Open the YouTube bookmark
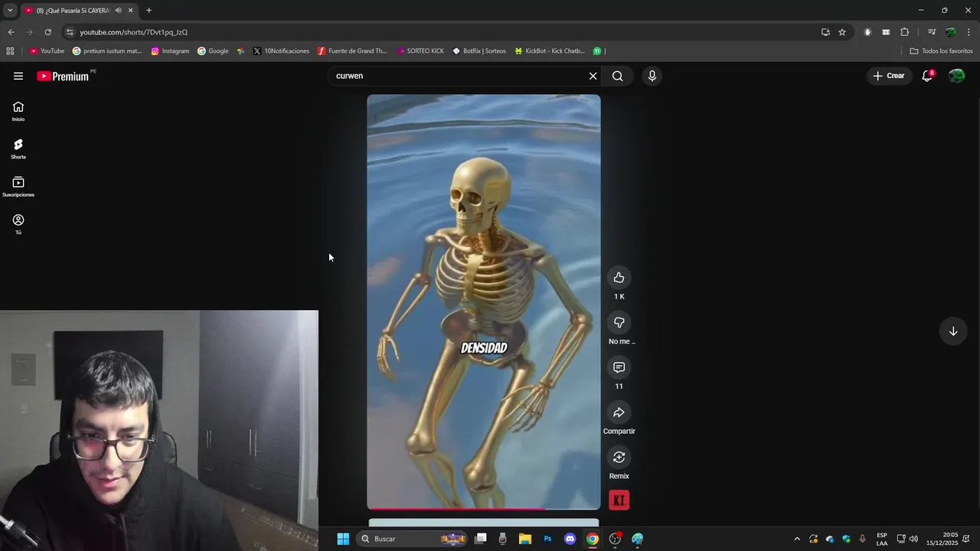This screenshot has height=551, width=980. [x=47, y=51]
